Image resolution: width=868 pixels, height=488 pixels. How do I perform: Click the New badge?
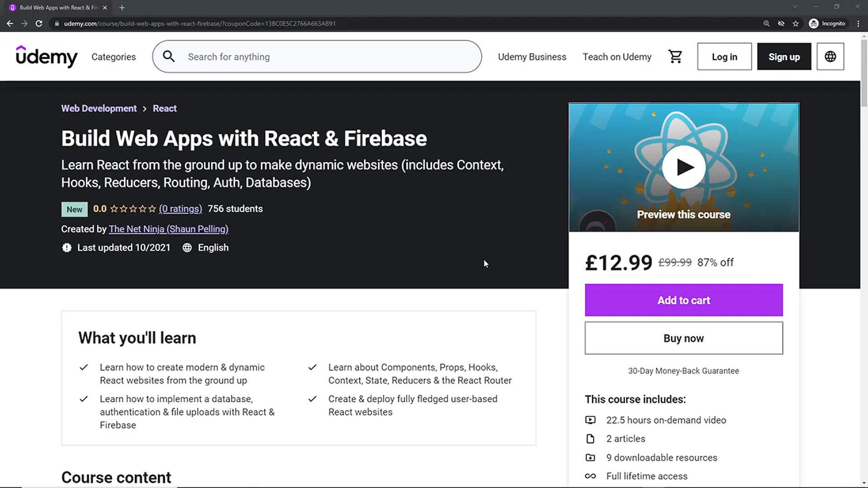75,209
